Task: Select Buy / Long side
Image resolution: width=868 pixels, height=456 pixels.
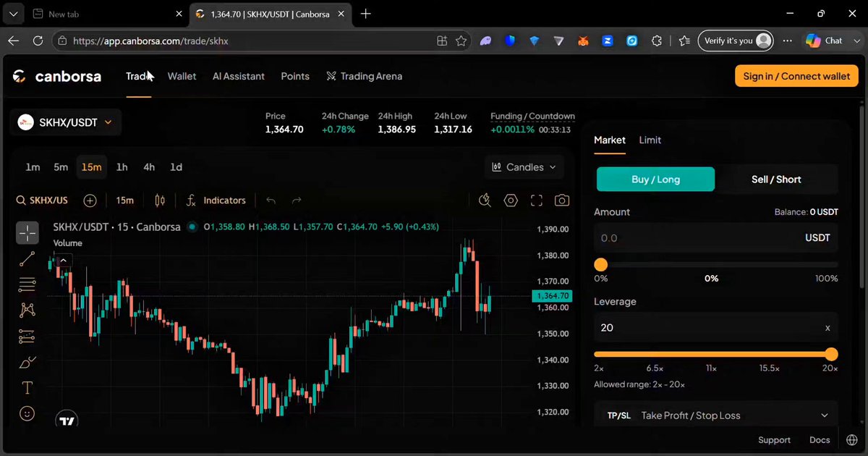Action: (x=656, y=180)
